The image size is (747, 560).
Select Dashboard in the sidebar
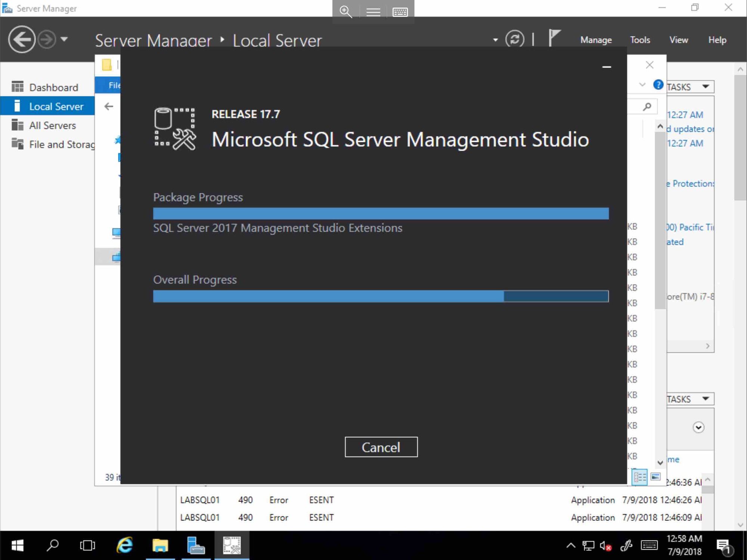(x=47, y=87)
